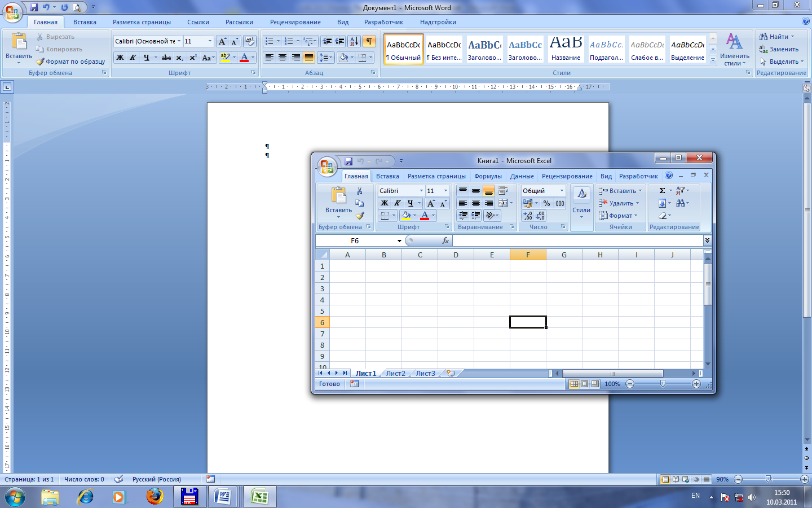
Task: Toggle Italic in Word ribbon
Action: tap(133, 58)
